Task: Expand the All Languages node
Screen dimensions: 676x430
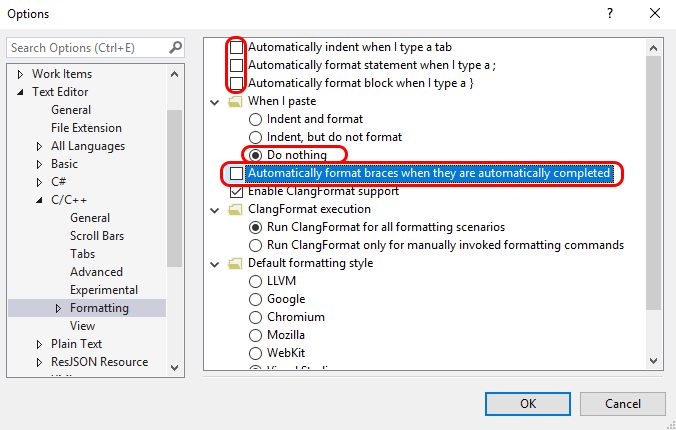Action: [39, 147]
